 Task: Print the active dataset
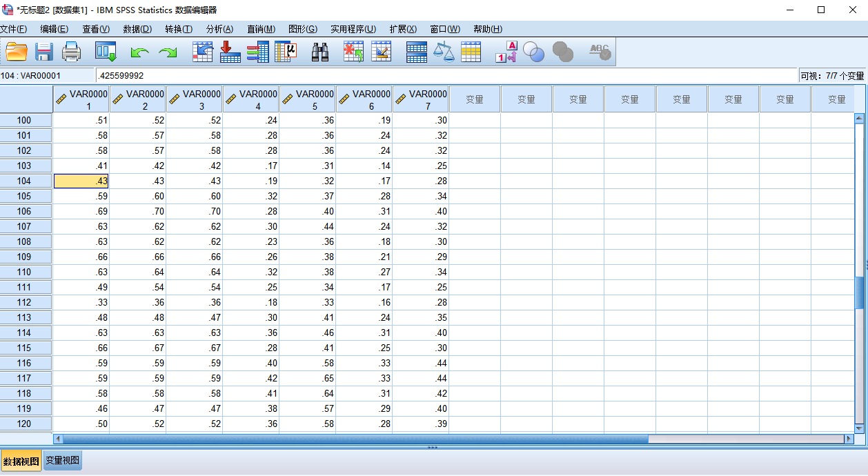72,51
